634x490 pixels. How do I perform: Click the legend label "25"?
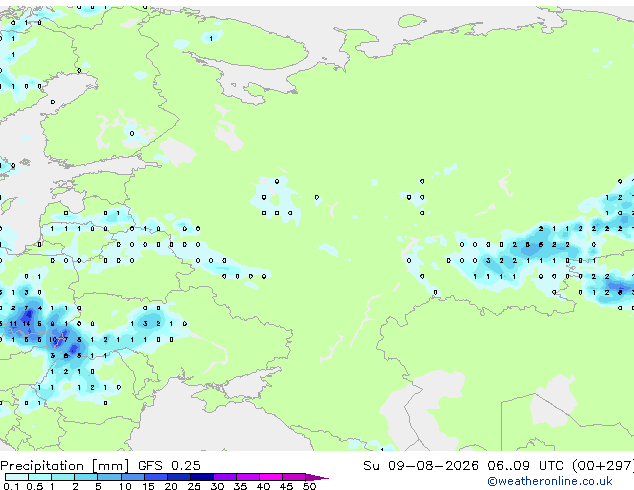click(x=194, y=486)
